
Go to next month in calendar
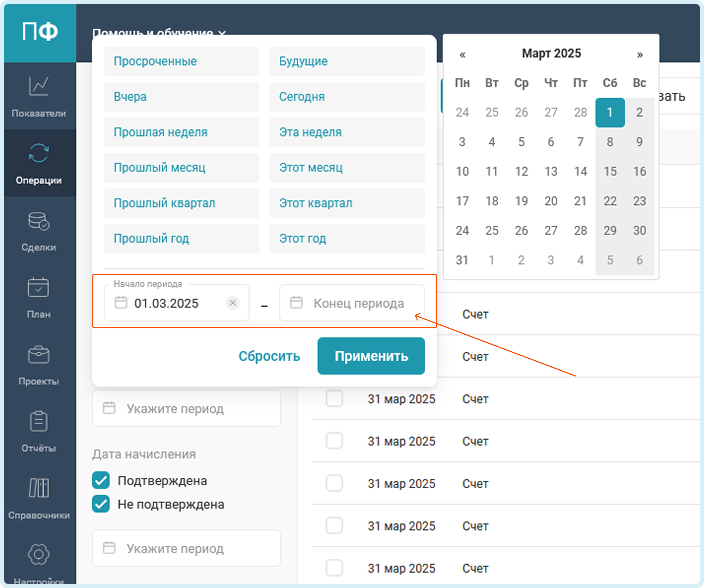[x=640, y=54]
